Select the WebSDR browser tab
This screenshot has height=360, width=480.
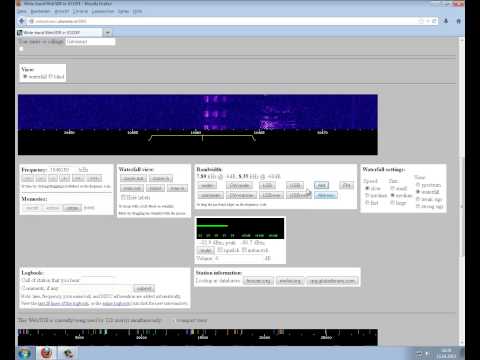60,33
